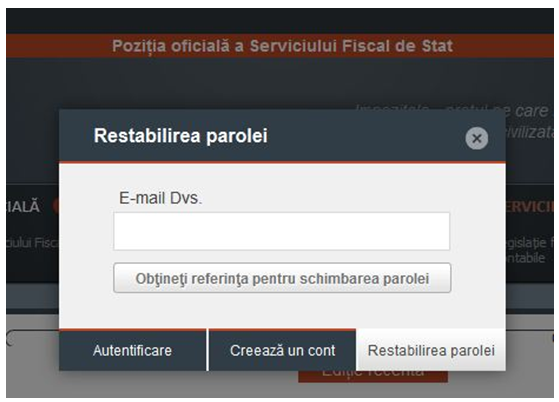Click the E-mail Dvs. field label
Image resolution: width=559 pixels, height=402 pixels.
160,198
